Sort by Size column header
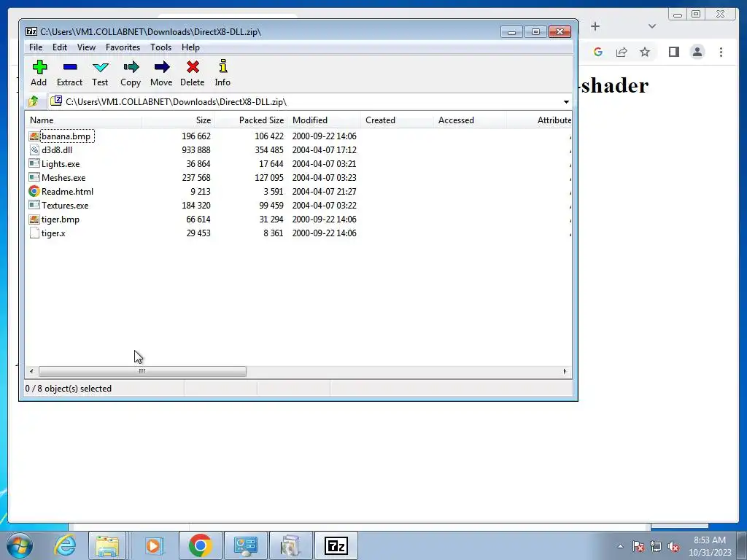Screen dimensions: 747x560 click(x=179, y=120)
